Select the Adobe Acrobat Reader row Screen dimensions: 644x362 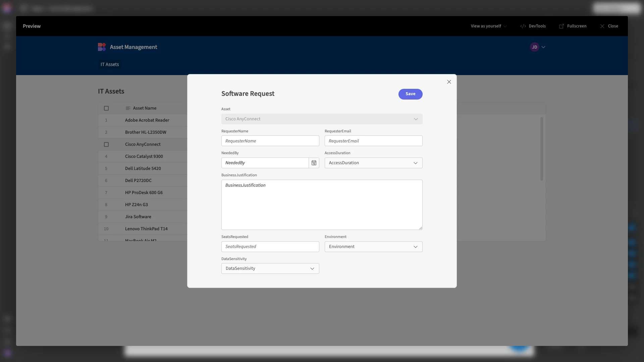pos(143,120)
